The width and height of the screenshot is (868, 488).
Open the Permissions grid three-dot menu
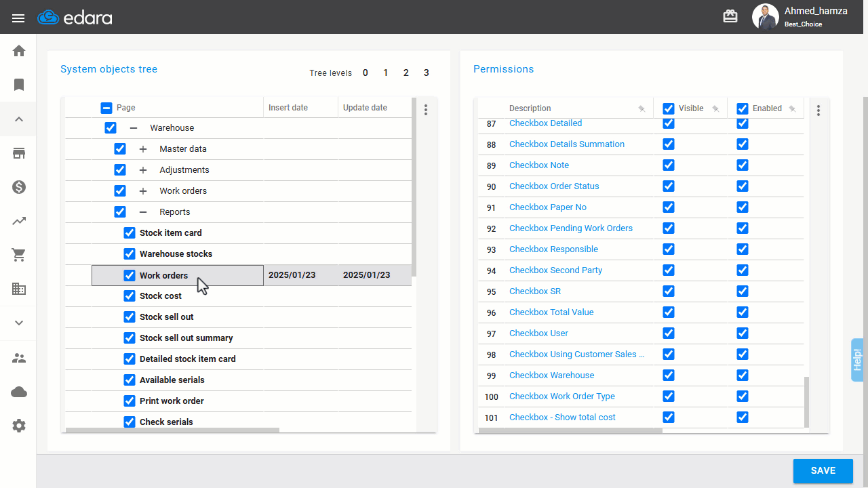click(818, 110)
